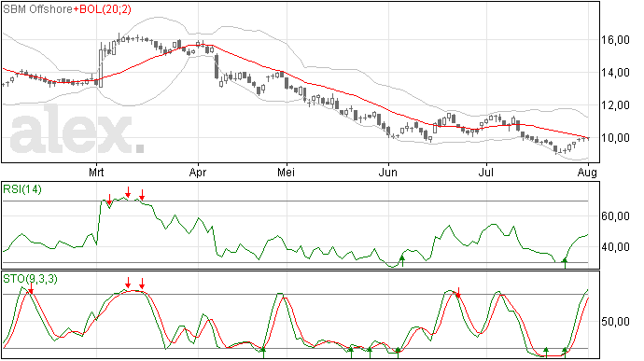Click the 16,00 price axis value
644x361 pixels.
(615, 40)
